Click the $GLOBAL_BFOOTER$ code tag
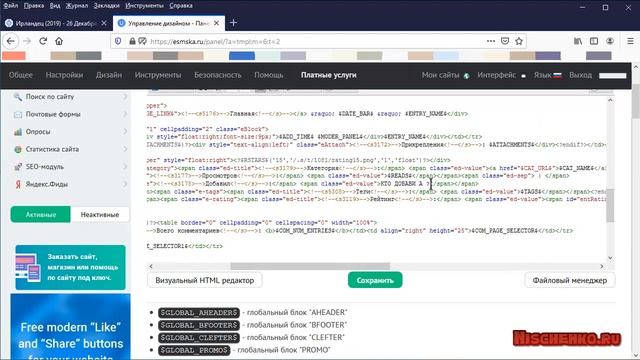The height and width of the screenshot is (360, 640). coord(199,325)
